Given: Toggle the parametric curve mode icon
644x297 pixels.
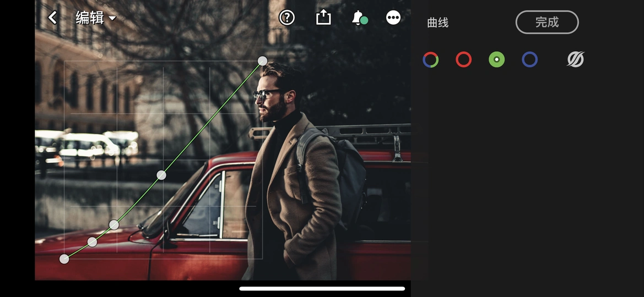Looking at the screenshot, I should (576, 59).
